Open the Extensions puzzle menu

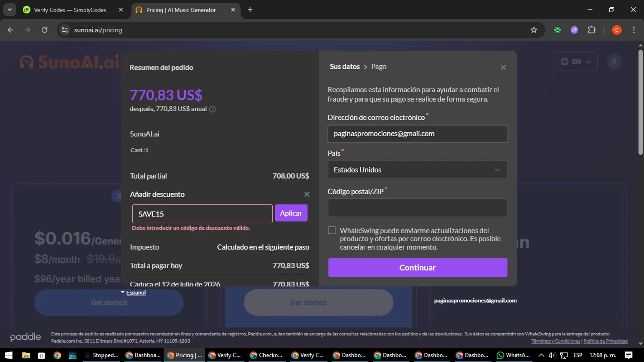click(592, 30)
